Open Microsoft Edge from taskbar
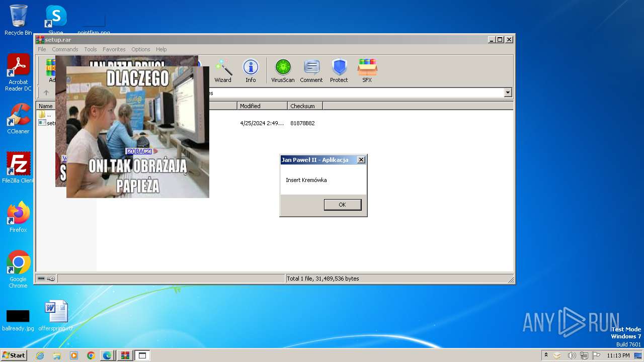The height and width of the screenshot is (362, 644). pos(107,355)
